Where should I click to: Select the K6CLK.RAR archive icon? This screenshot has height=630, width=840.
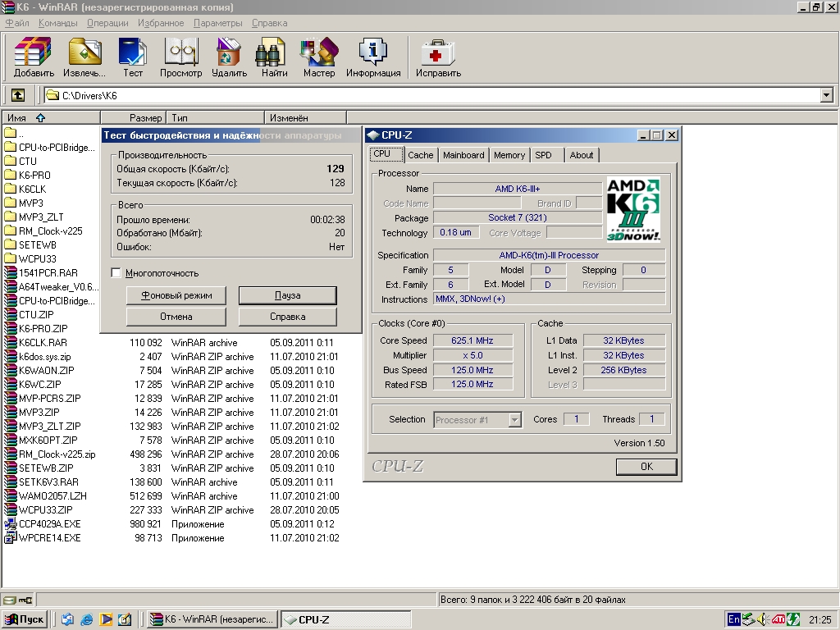(10, 342)
